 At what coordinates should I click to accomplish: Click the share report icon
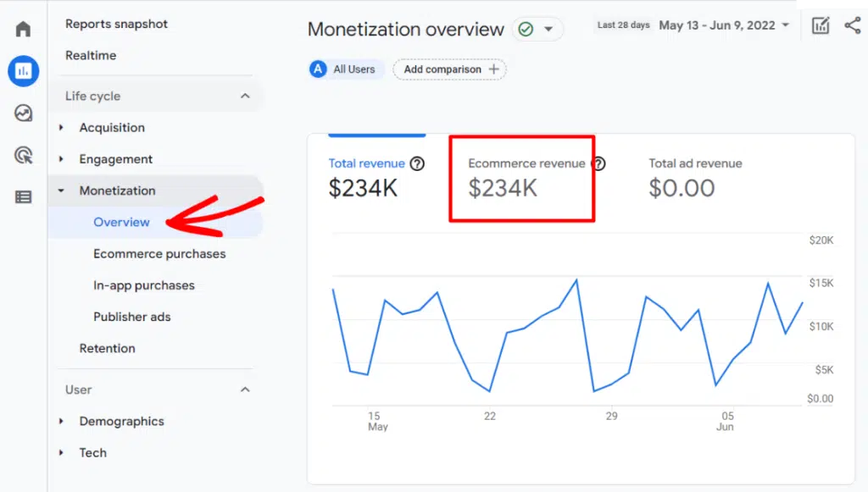click(852, 25)
